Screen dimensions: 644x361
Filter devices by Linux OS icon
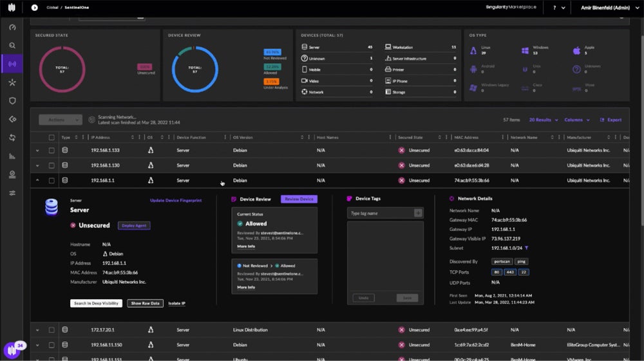tap(473, 50)
